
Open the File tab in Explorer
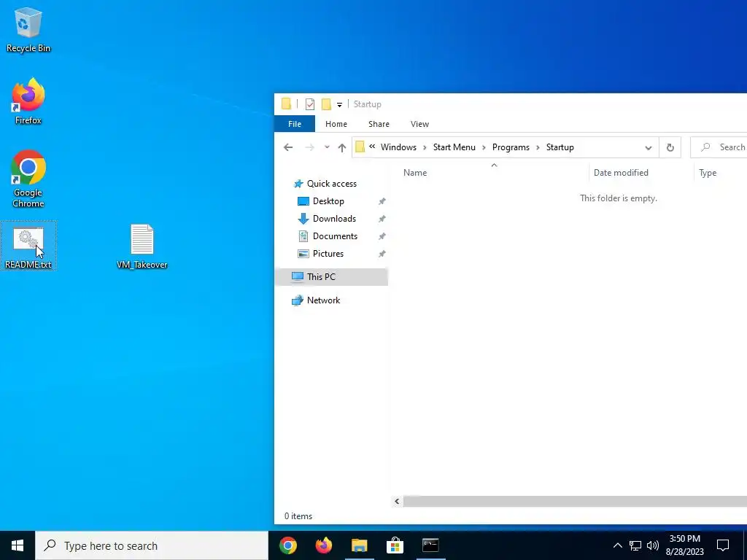pos(295,124)
